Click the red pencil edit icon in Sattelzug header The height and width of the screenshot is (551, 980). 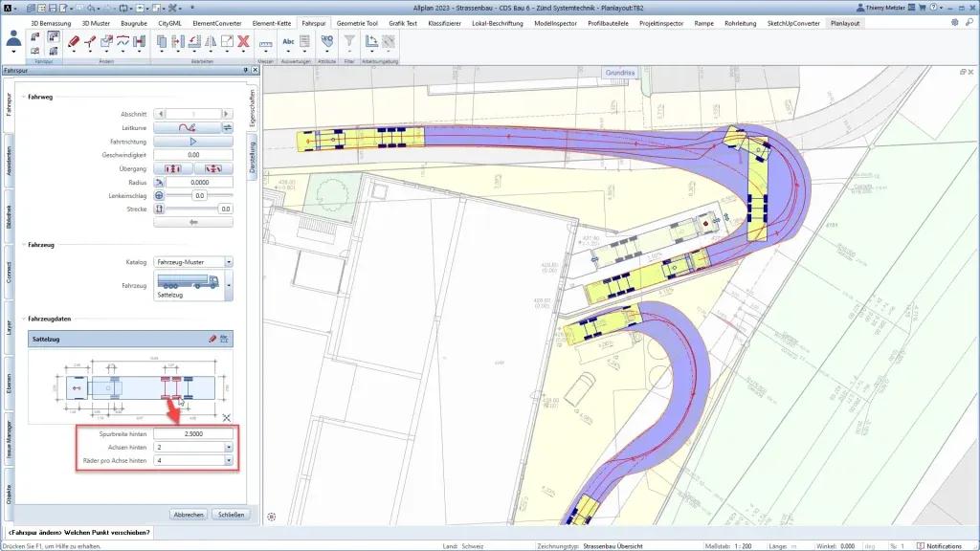click(x=213, y=339)
